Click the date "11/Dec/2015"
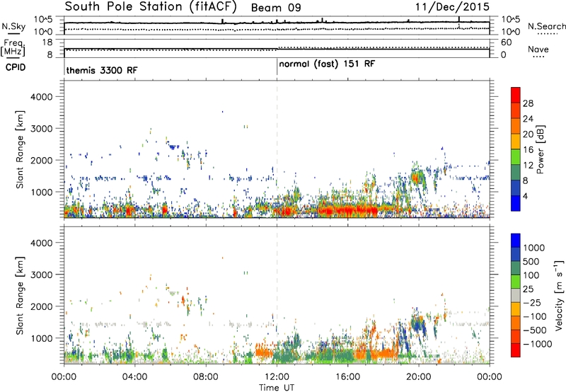566x392 pixels. (x=452, y=6)
